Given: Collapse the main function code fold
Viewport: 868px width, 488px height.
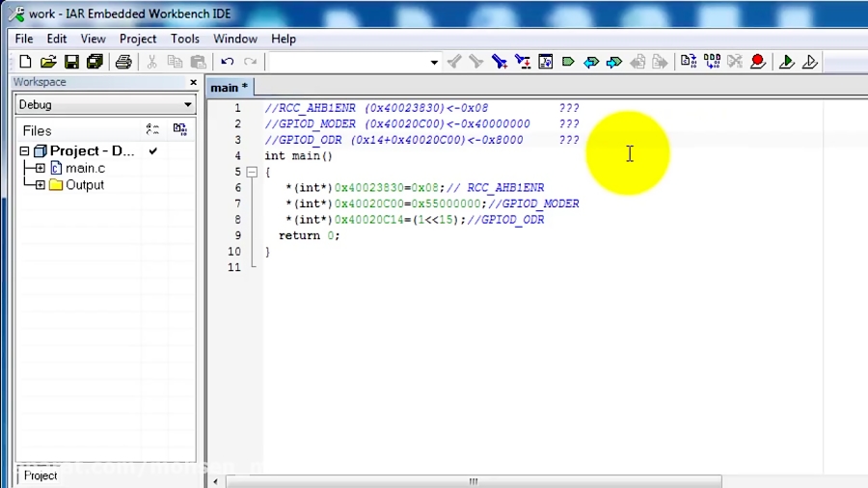Looking at the screenshot, I should point(252,172).
